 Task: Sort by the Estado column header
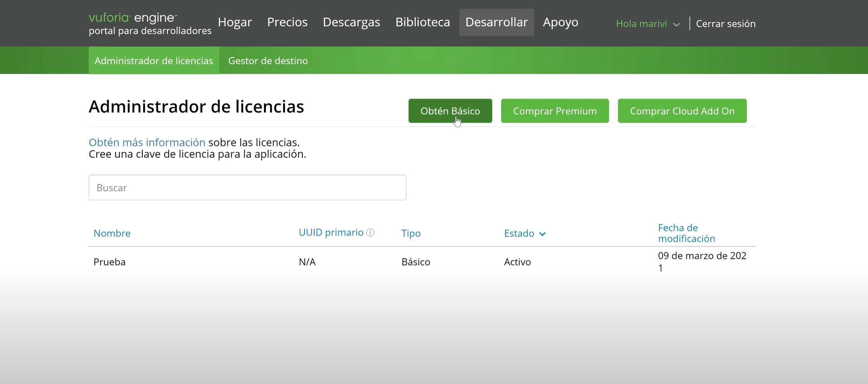[525, 233]
